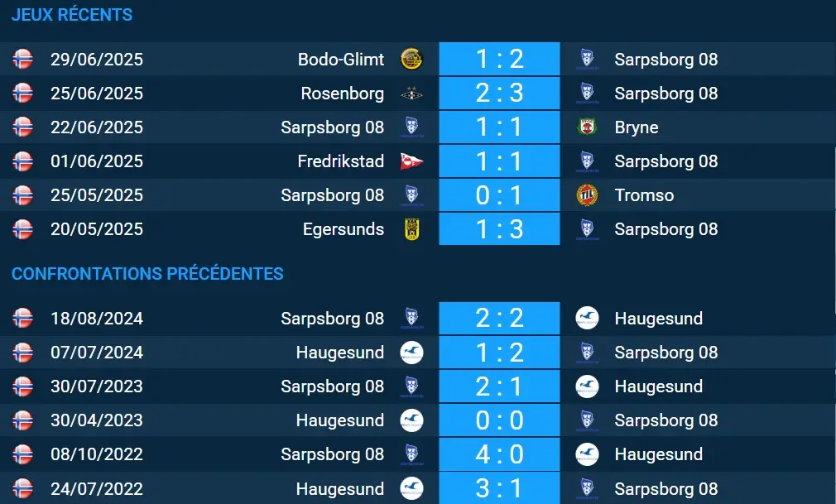The image size is (836, 504).
Task: Open the 2 : 3 Rosenborg score box
Action: 499,94
